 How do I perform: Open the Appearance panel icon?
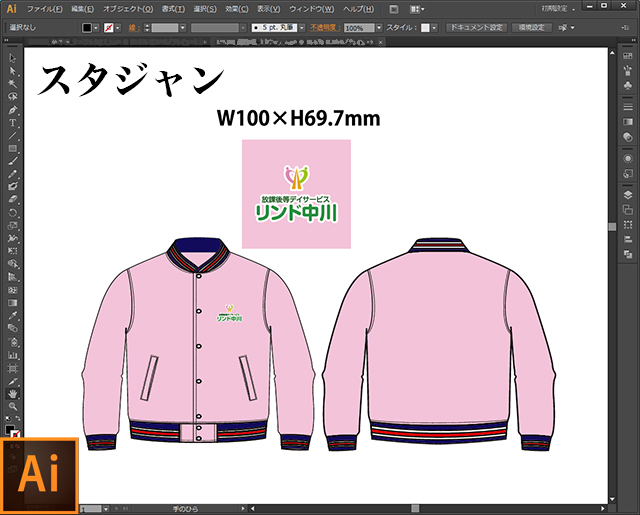pos(628,158)
